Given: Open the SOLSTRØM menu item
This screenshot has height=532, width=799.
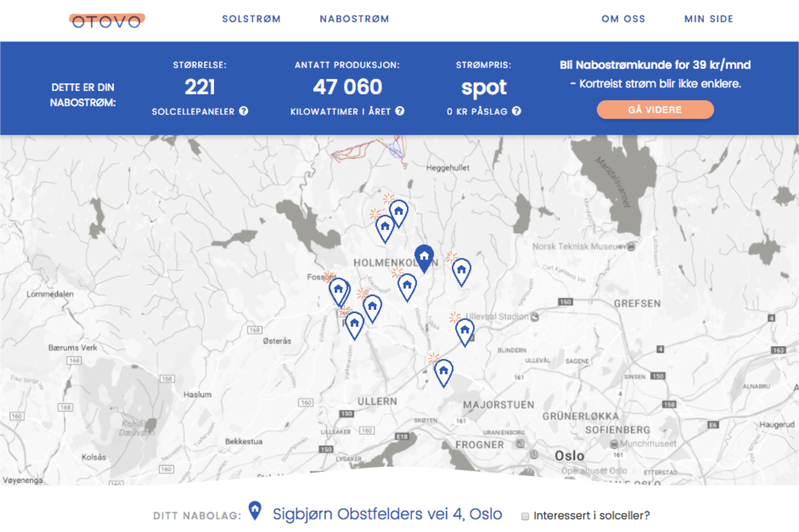Looking at the screenshot, I should 251,19.
